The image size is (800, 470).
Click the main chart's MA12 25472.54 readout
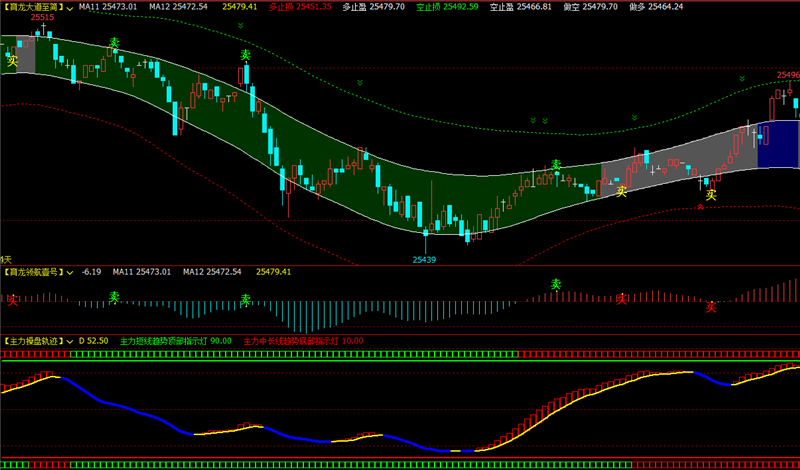pos(179,7)
